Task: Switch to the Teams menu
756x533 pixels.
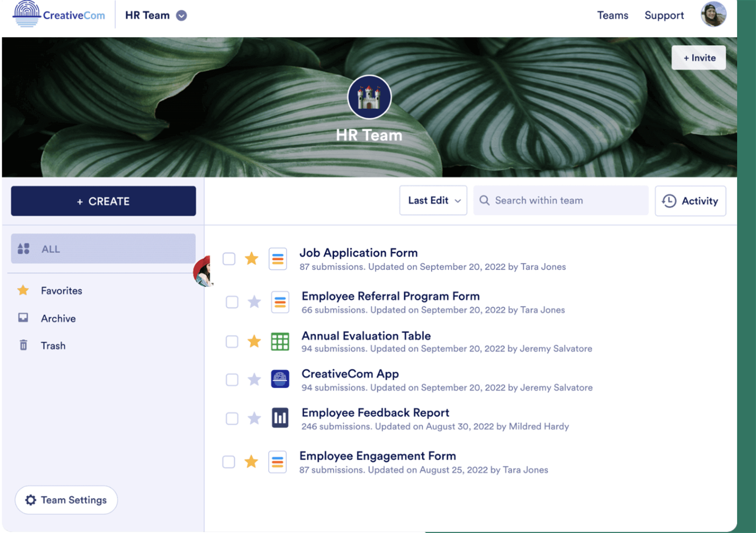Action: (612, 15)
